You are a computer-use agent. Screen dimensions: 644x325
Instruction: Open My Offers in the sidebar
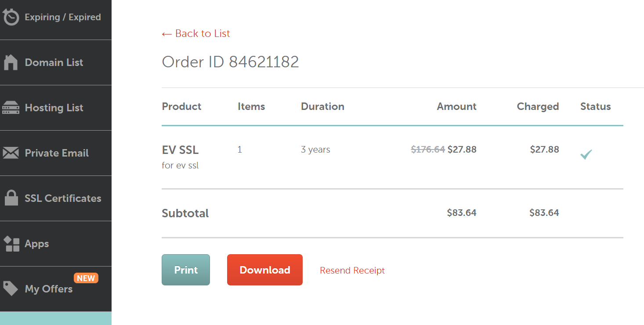pos(49,289)
